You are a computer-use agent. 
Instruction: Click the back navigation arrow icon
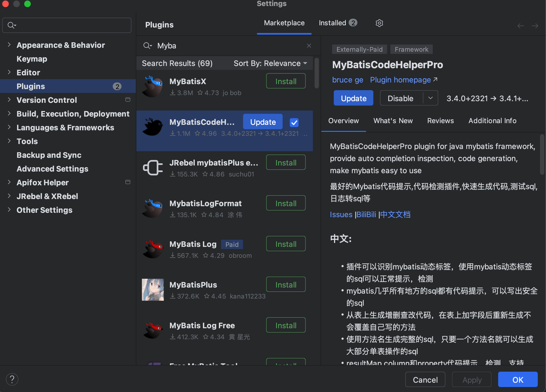click(x=520, y=26)
